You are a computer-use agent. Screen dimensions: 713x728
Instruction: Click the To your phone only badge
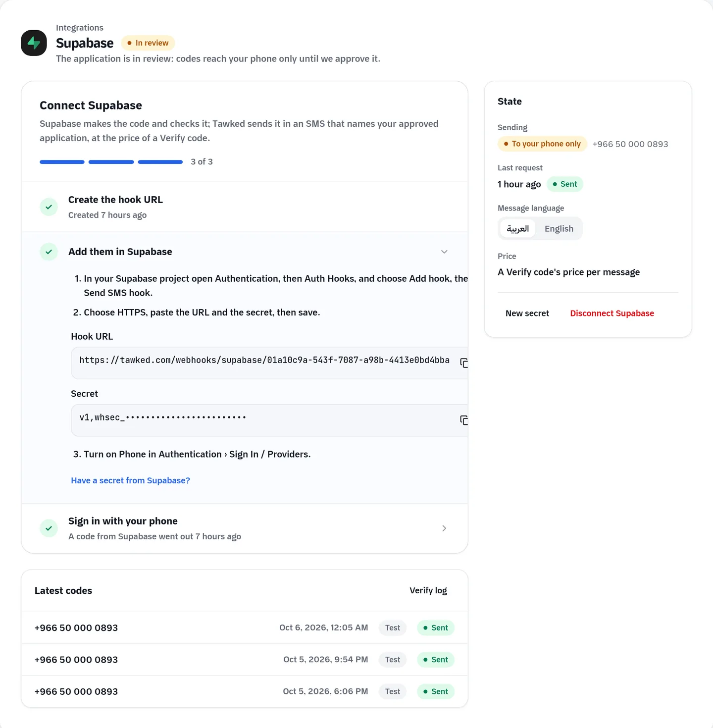point(542,144)
